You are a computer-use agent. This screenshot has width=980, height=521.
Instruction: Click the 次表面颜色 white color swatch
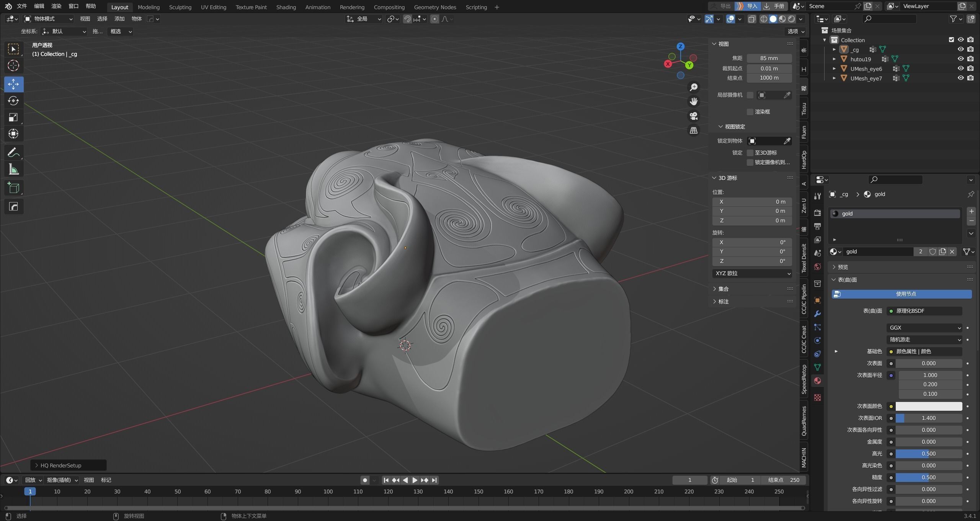tap(928, 406)
